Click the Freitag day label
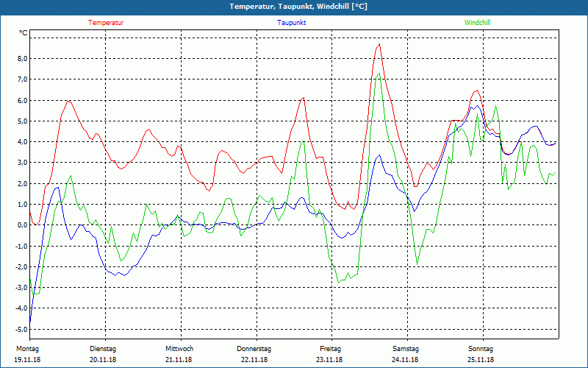588x368 pixels. tap(330, 349)
